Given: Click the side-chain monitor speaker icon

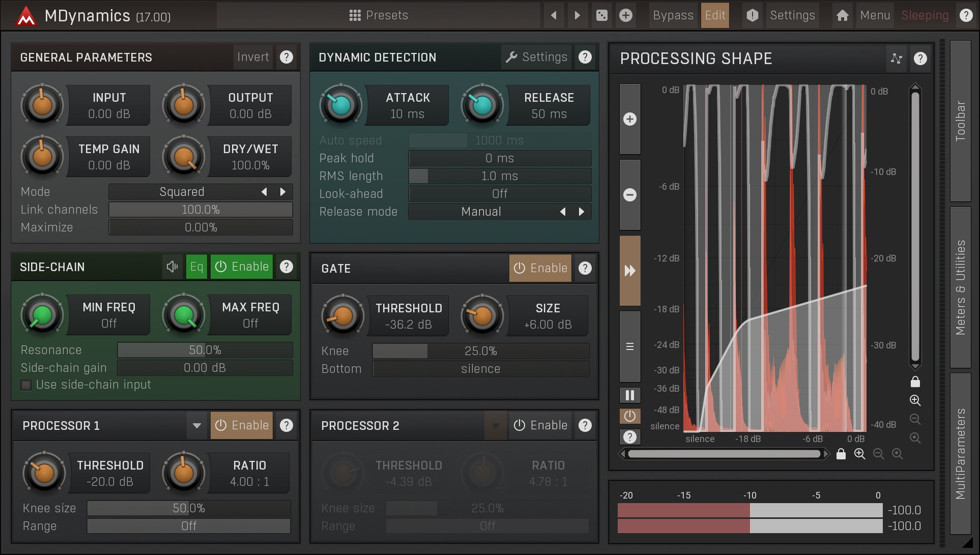Looking at the screenshot, I should pyautogui.click(x=172, y=267).
